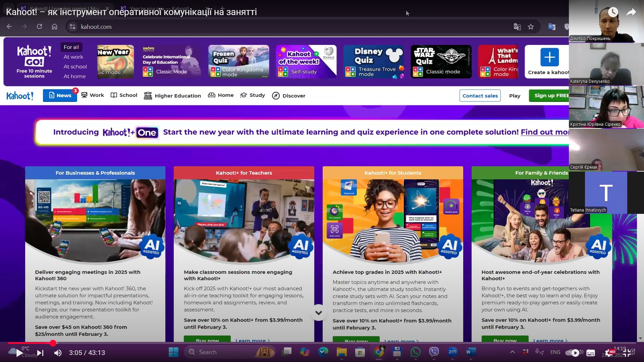644x362 pixels.
Task: Click the Kahoot! logo in navigation bar
Action: pos(20,96)
